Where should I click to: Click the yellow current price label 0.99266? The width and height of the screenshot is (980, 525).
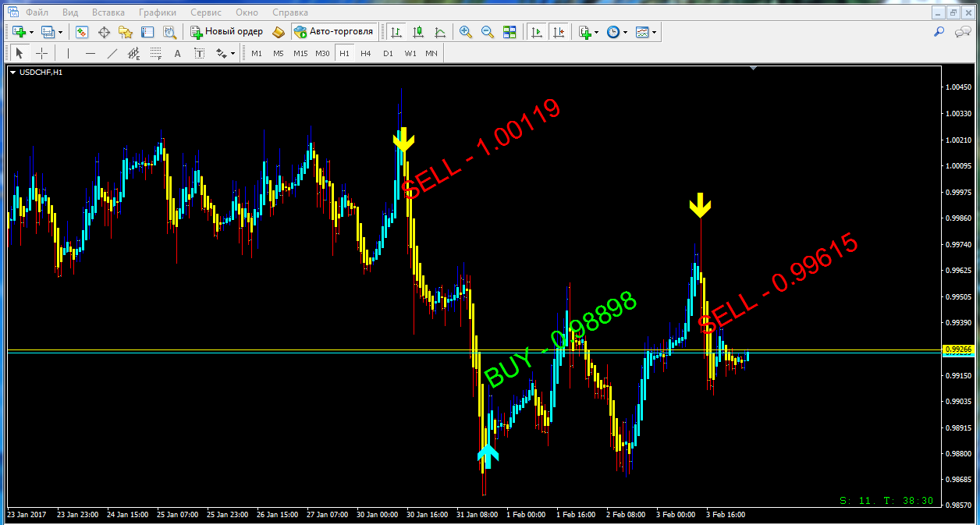(x=957, y=349)
